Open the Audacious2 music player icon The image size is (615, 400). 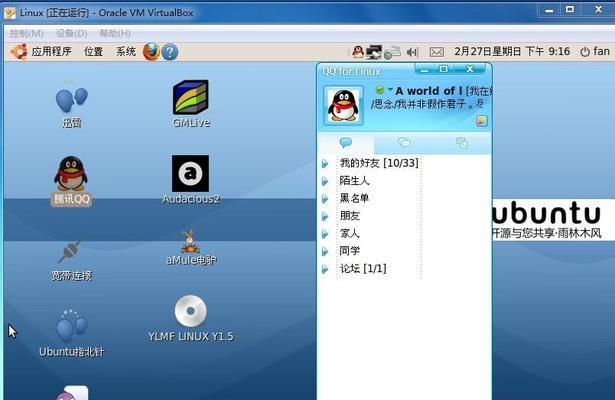tap(190, 174)
